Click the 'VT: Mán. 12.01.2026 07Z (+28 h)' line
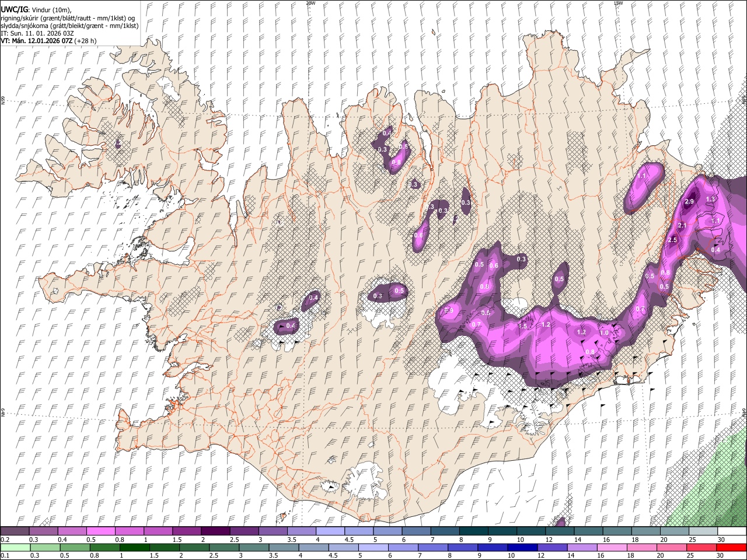 (x=48, y=41)
